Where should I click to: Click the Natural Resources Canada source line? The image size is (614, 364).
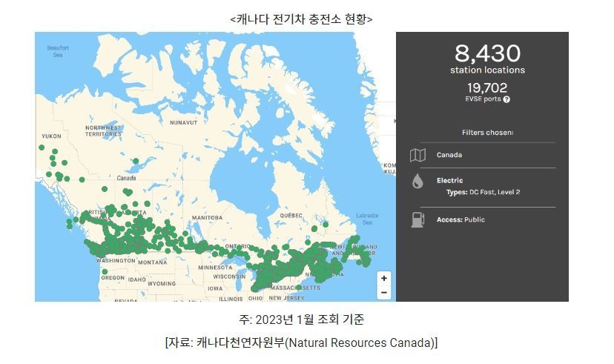pos(302,343)
